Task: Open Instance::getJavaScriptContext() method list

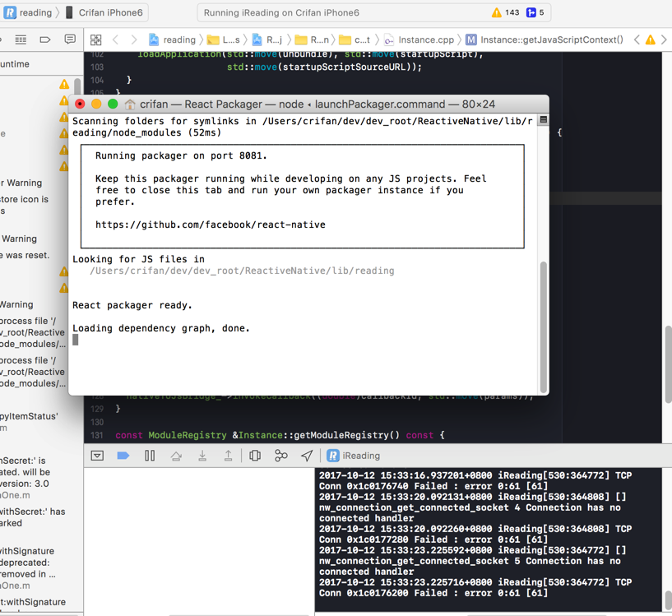Action: 545,39
